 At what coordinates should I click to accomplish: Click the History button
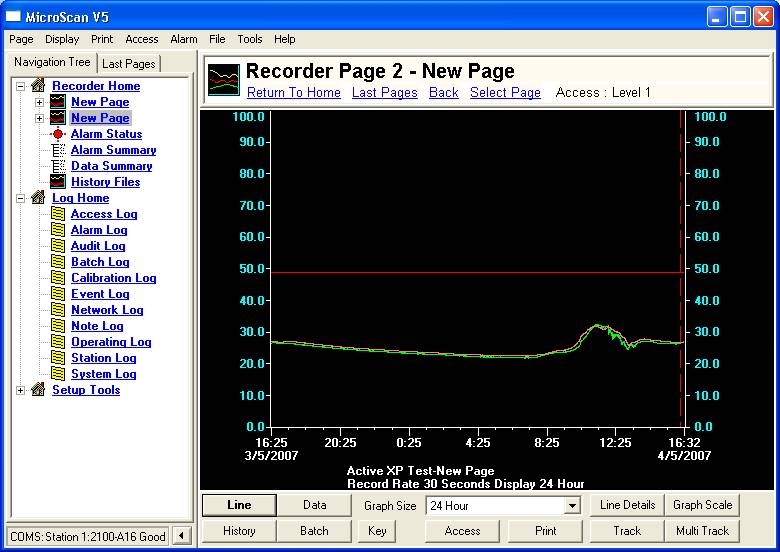click(x=239, y=531)
